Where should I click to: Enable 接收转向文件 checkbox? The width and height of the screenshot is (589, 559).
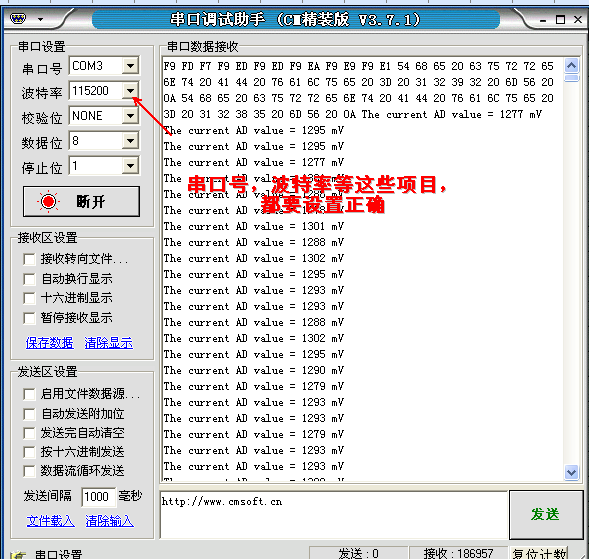29,259
